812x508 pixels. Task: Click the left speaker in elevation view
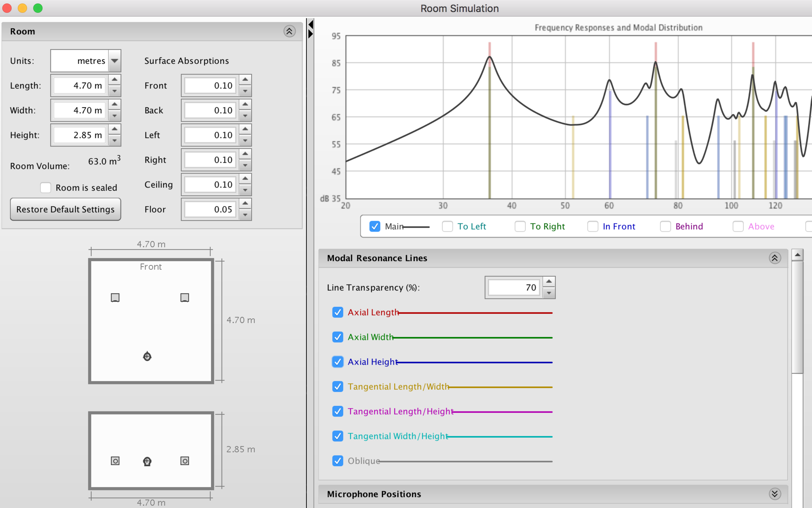(x=115, y=461)
